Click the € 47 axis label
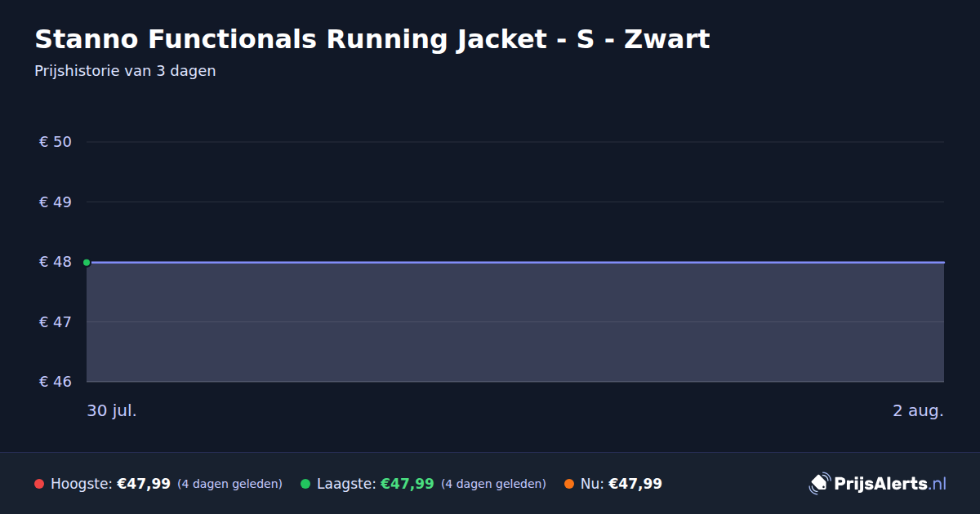The image size is (980, 514). click(x=56, y=321)
